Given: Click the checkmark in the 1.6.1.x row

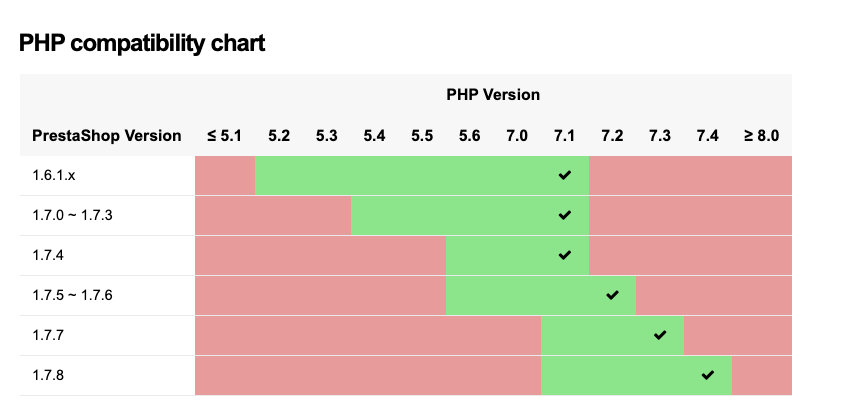Looking at the screenshot, I should coord(565,175).
